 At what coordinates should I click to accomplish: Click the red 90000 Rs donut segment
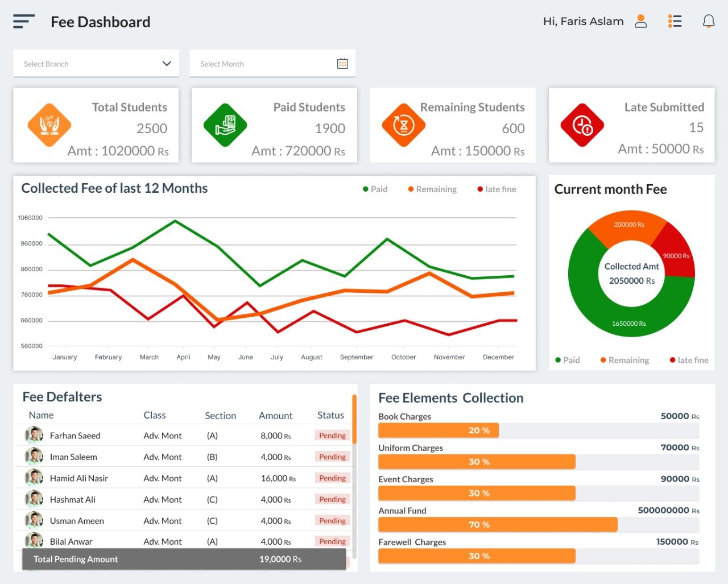point(676,255)
